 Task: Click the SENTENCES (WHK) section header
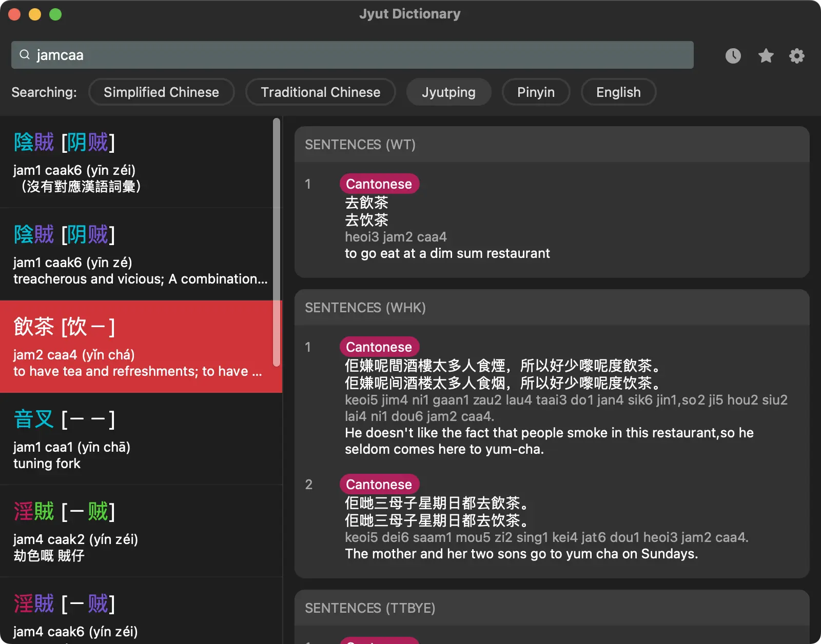(x=552, y=308)
